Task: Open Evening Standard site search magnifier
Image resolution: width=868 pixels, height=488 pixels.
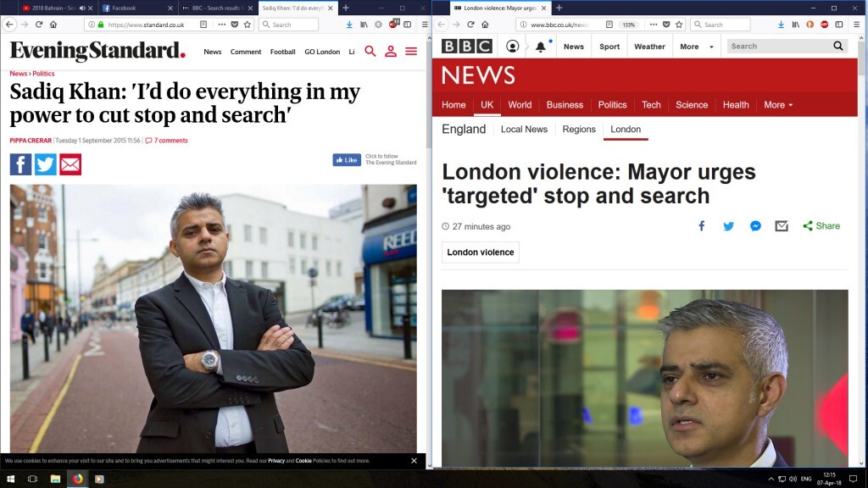Action: click(x=370, y=52)
